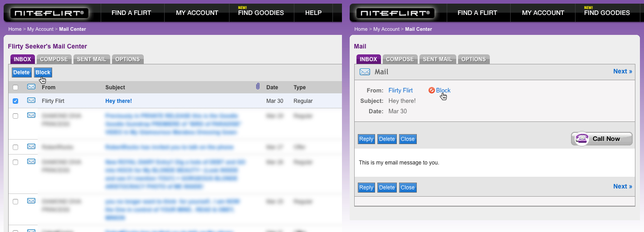Open Options tab in right Mail window
Viewport: 644px width, 232px height.
point(473,59)
